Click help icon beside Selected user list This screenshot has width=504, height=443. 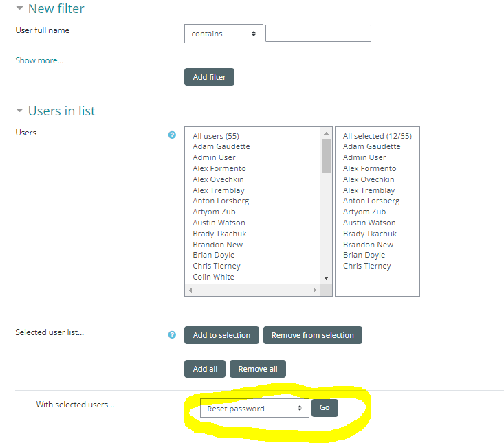tap(172, 335)
